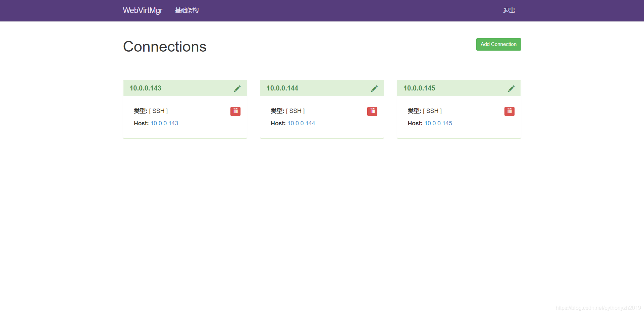Open the Host link 10.0.0.144
Viewport: 644px width, 314px height.
pyautogui.click(x=301, y=123)
